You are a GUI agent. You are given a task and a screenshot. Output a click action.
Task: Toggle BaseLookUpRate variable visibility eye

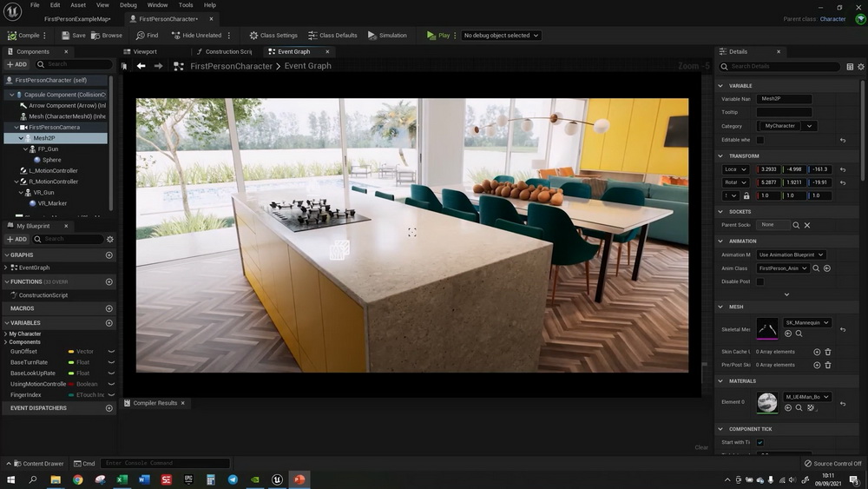[111, 373]
